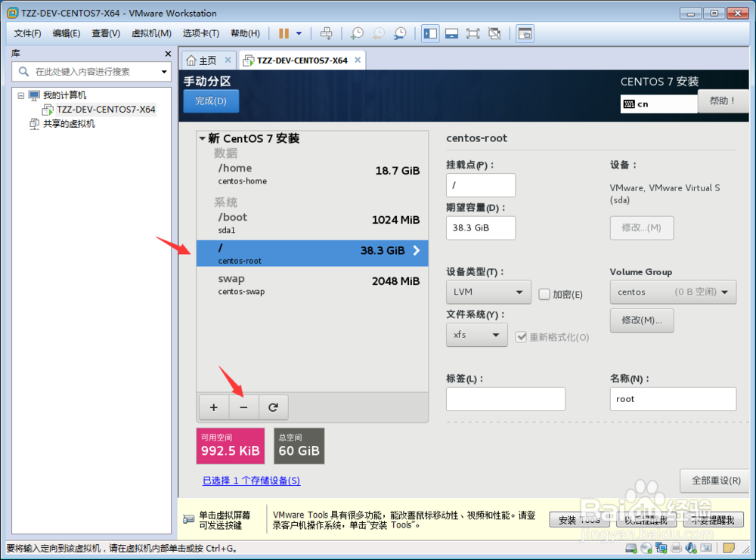Enter full screen mode icon

473,33
